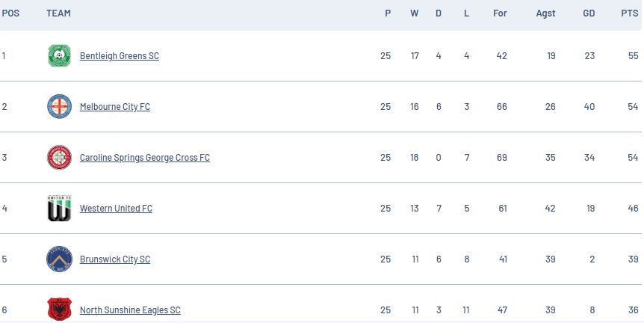Visit the Brunswick City SC team page

tap(114, 259)
